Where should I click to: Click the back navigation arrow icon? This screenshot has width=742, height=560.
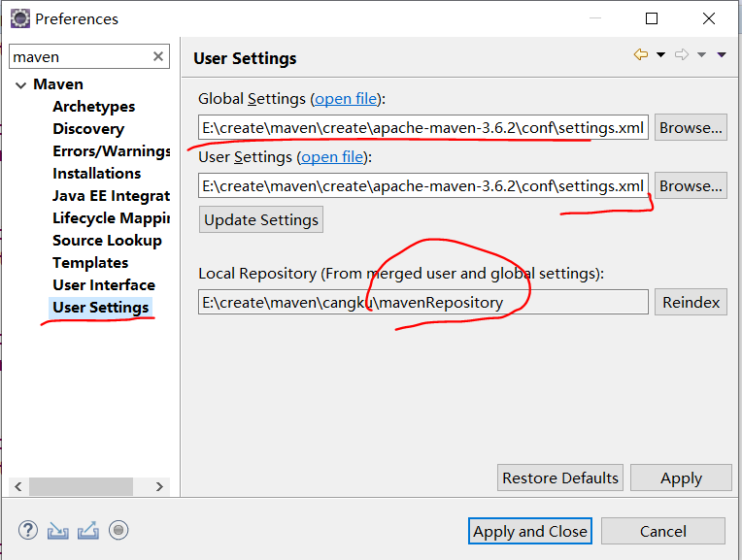click(x=641, y=54)
